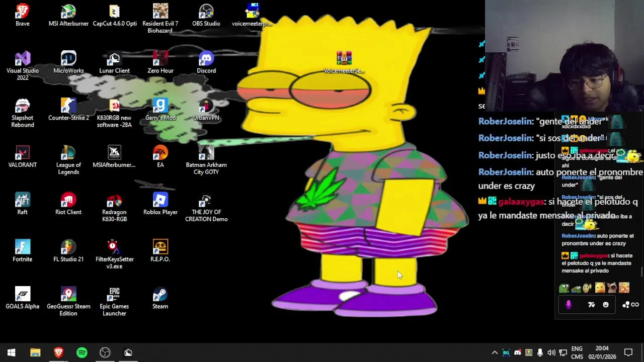Screen dimensions: 644x362
Task: Open R.E.P.O. desktop shortcut
Action: [160, 250]
